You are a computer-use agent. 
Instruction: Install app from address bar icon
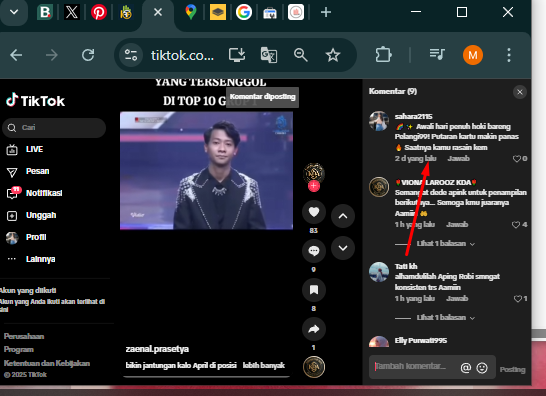[237, 55]
